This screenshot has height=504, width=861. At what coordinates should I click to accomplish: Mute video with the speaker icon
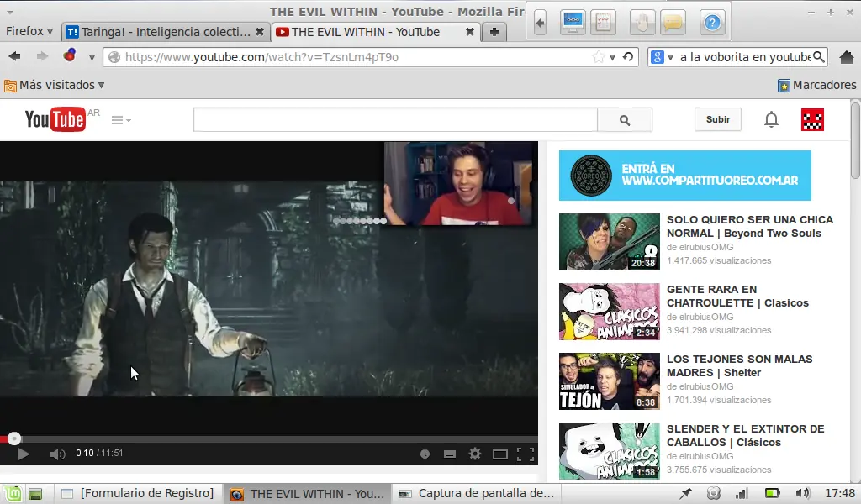57,454
